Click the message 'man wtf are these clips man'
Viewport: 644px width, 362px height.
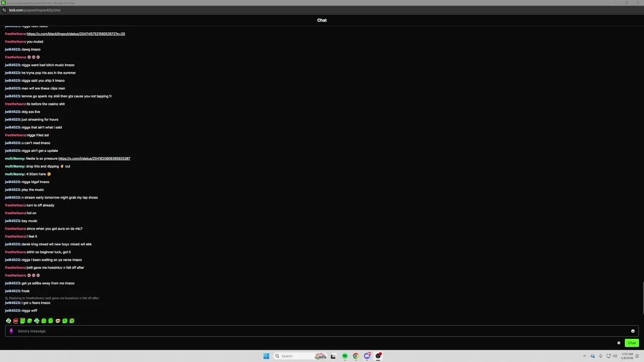pyautogui.click(x=43, y=88)
